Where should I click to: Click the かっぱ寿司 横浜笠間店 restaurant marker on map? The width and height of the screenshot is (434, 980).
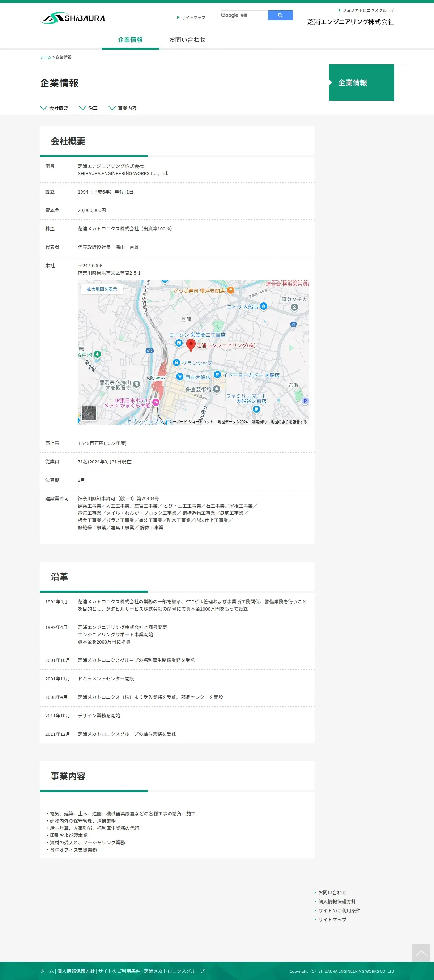coord(230,290)
